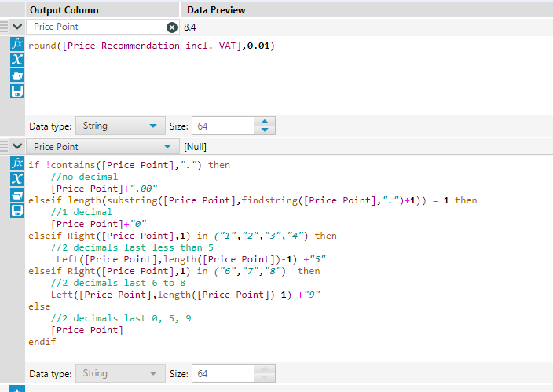Collapse the second if-contains expression block
Viewport: 553px width, 392px height.
click(x=17, y=146)
